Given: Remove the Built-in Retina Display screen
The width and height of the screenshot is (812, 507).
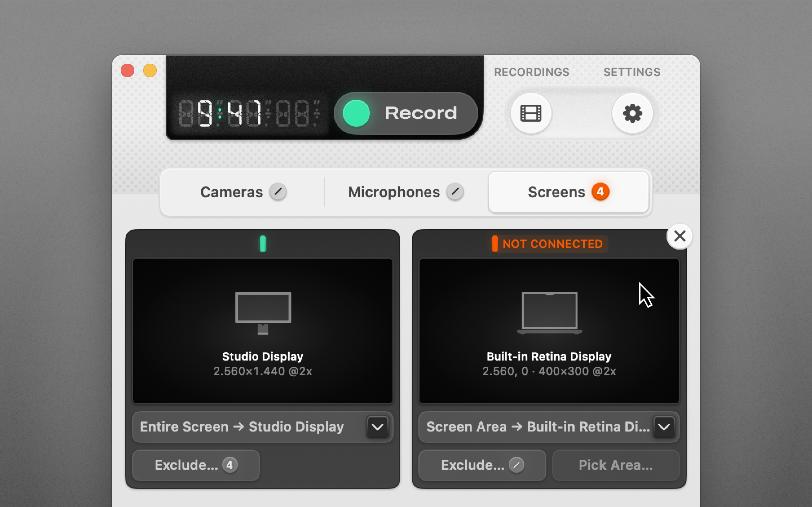Looking at the screenshot, I should coord(679,236).
